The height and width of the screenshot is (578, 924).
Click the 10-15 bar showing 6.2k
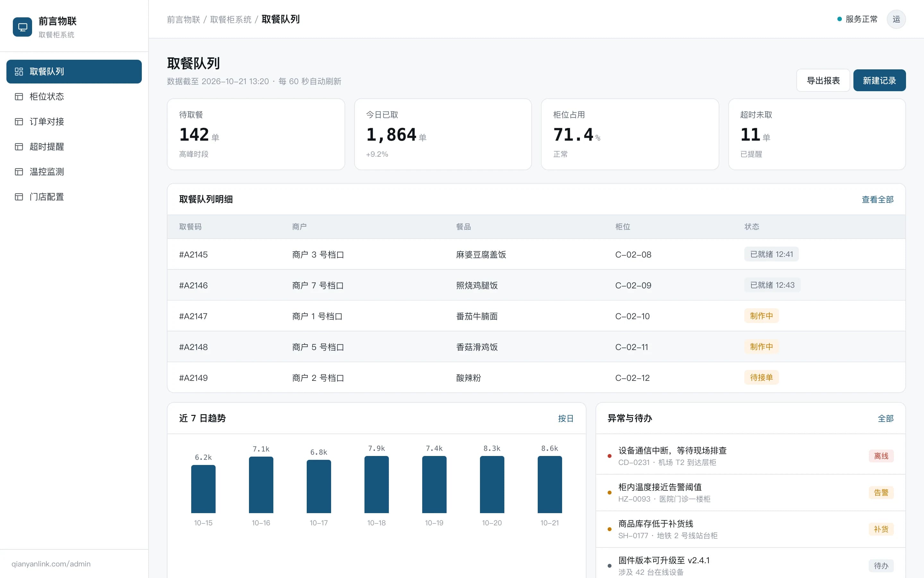pos(203,489)
